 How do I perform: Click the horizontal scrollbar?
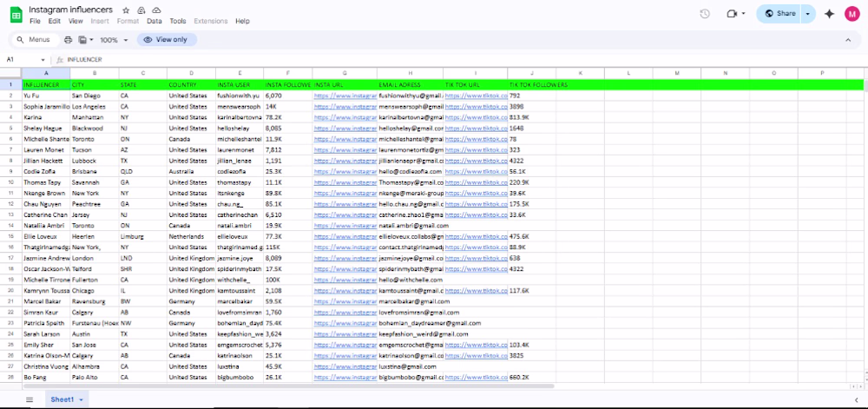click(288, 386)
